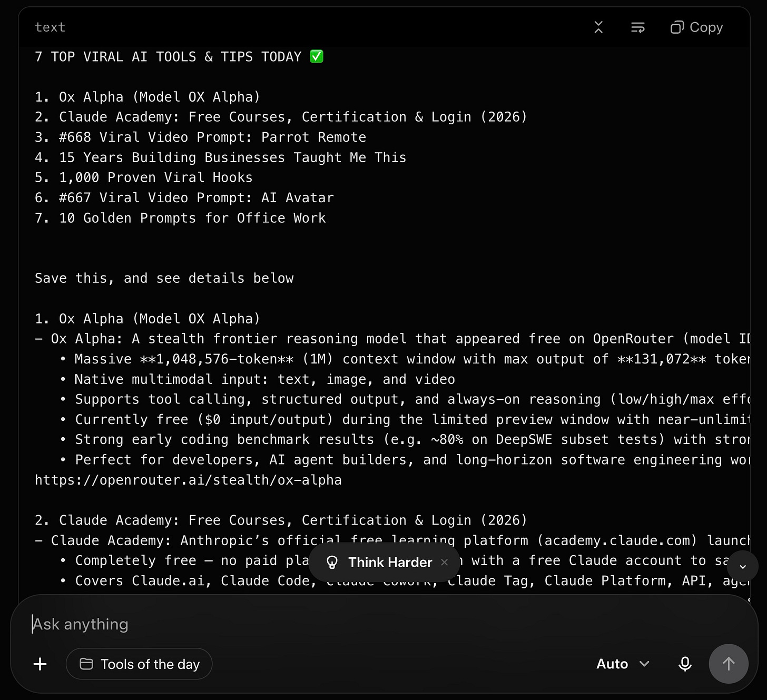Send the message with the up-arrow button
Viewport: 767px width, 700px height.
729,664
